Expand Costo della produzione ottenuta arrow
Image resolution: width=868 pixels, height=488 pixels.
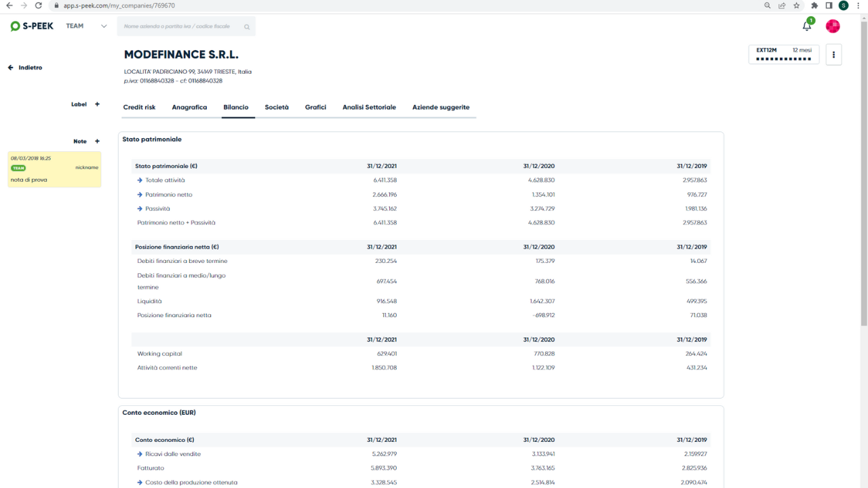[x=140, y=483]
